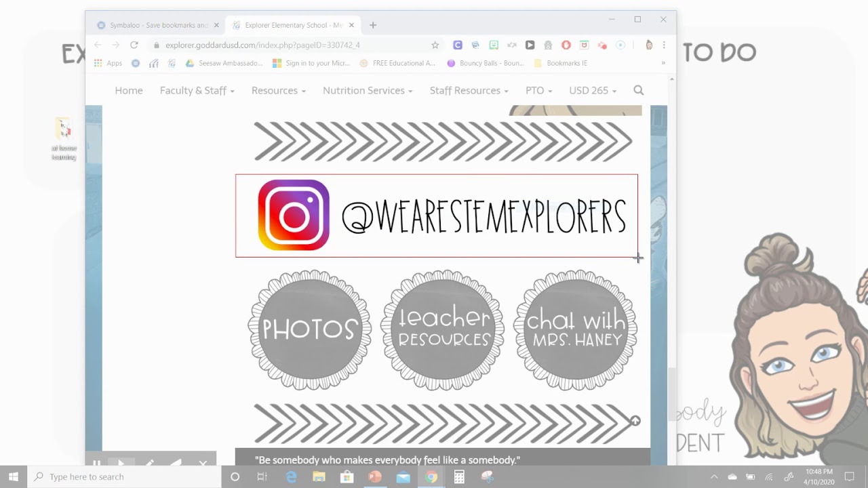The width and height of the screenshot is (868, 488).
Task: Open the Seesaw Ambassador bookmark
Action: [x=224, y=63]
